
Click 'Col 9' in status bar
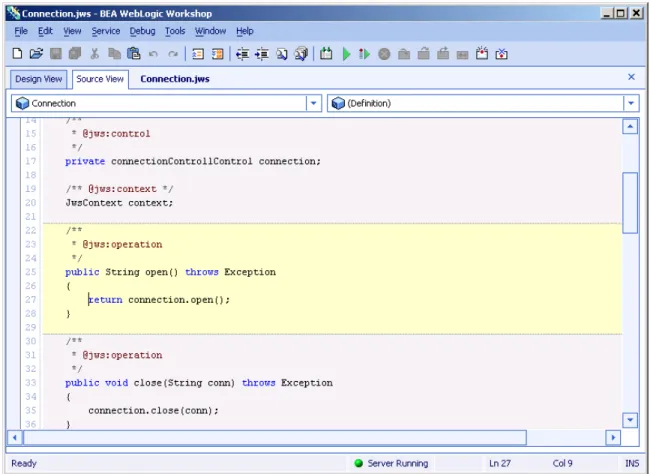point(563,463)
